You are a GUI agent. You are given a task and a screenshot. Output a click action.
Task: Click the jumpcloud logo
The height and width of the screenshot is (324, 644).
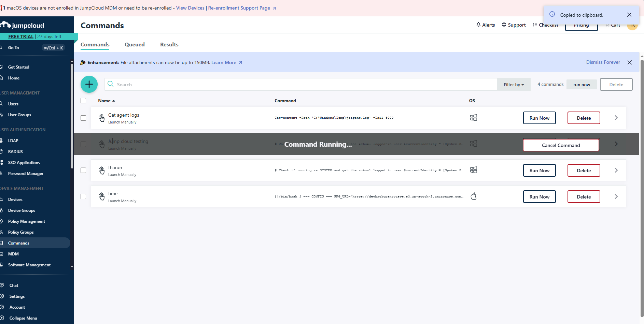coord(23,25)
